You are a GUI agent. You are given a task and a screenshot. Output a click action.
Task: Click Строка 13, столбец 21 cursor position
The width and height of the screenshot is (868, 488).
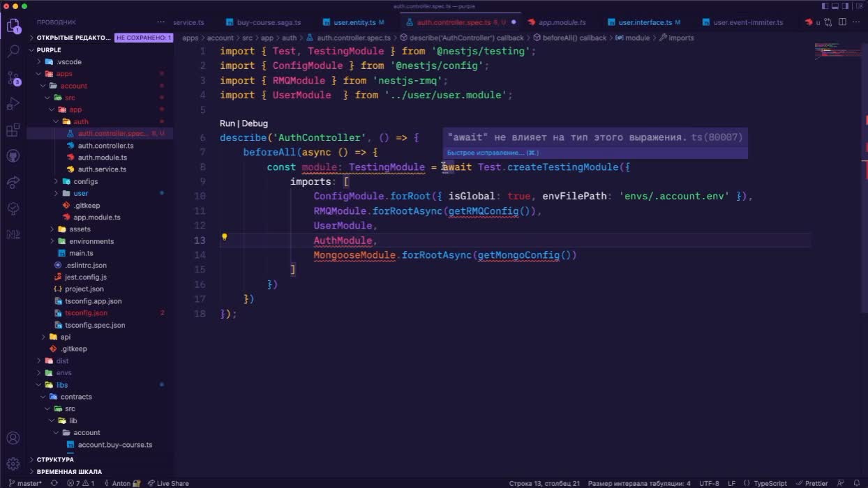coord(544,483)
